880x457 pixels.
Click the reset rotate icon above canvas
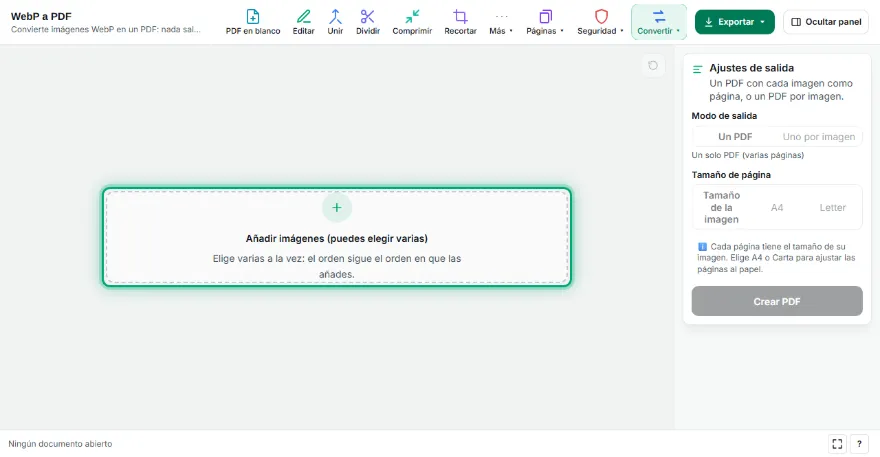coord(653,65)
